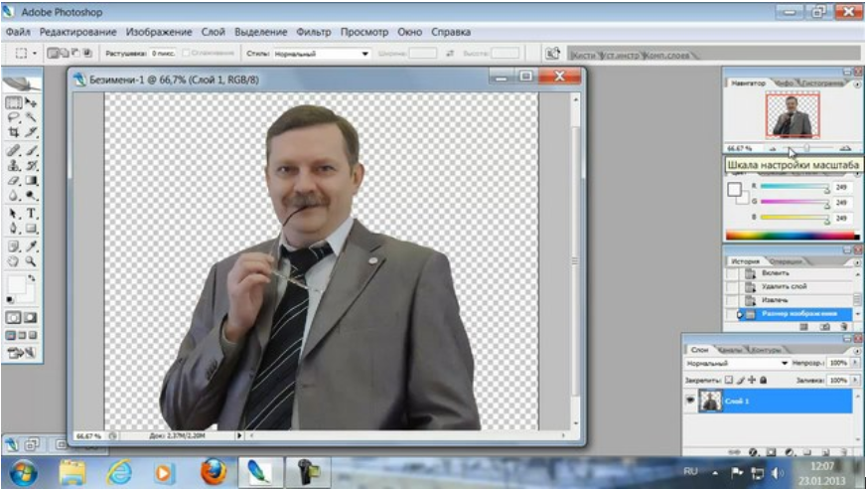868x489 pixels.
Task: Open the Изображение menu
Action: [159, 32]
